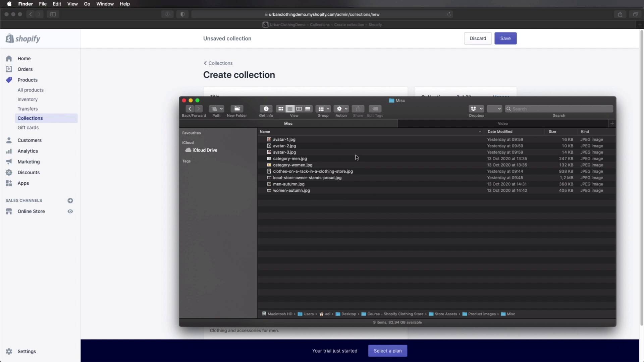644x362 pixels.
Task: Create a New Folder in Finder
Action: pos(237,109)
